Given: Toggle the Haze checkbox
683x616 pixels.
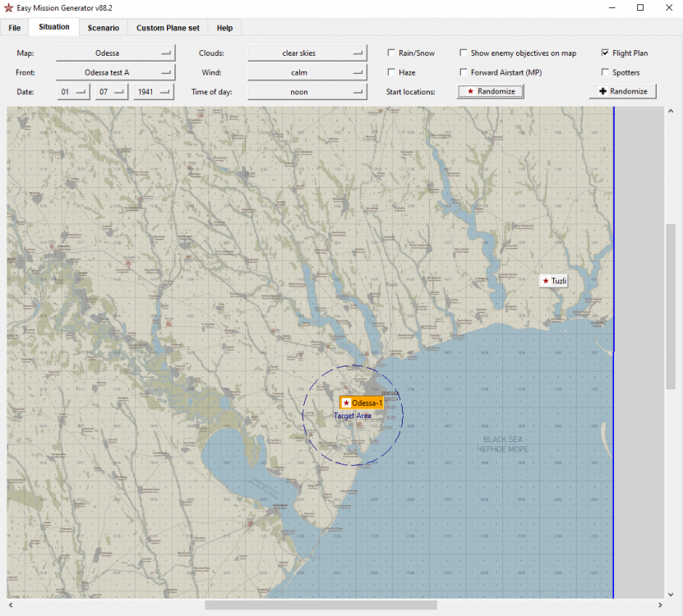Looking at the screenshot, I should point(392,73).
